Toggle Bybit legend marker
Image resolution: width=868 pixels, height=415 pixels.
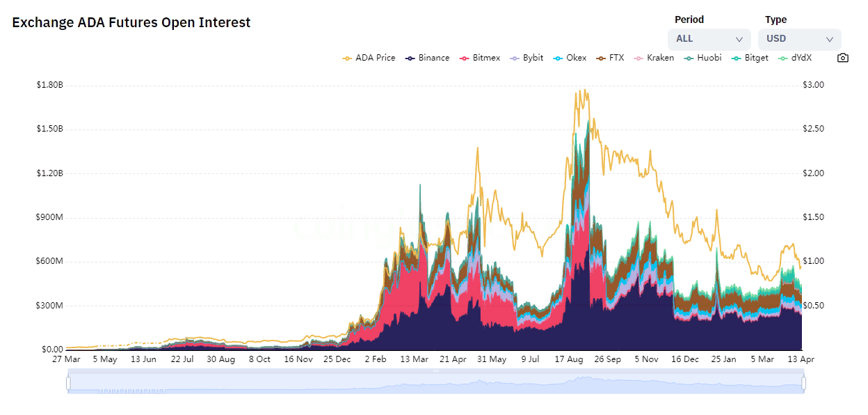point(515,58)
